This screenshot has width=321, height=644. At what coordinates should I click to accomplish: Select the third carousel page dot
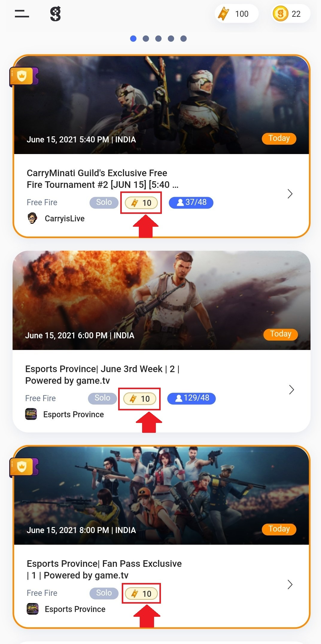tap(159, 39)
